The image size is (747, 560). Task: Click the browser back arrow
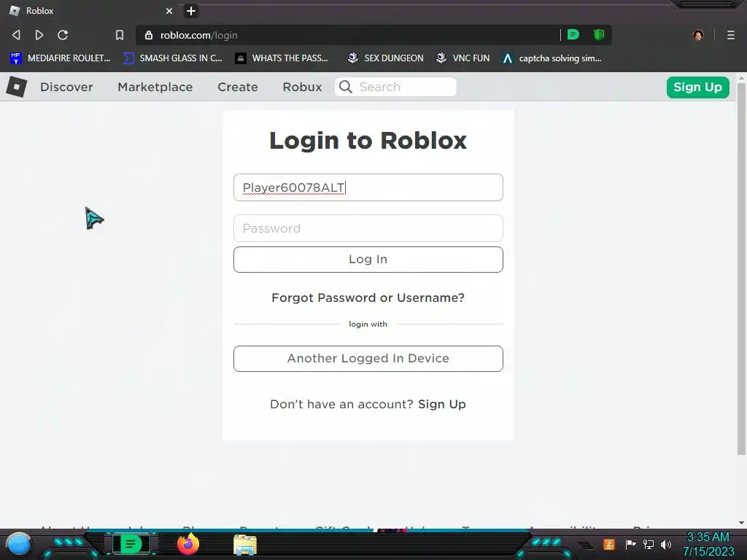tap(16, 35)
